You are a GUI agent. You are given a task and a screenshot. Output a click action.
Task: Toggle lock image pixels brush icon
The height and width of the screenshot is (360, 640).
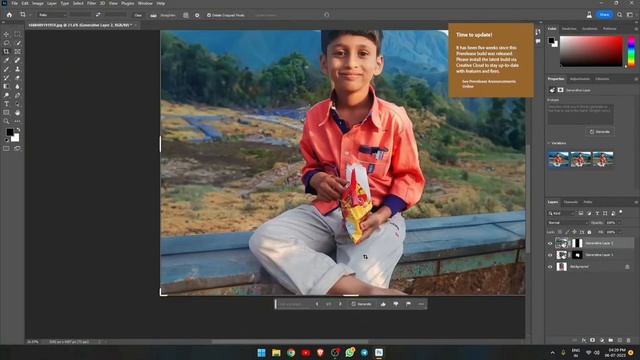point(567,232)
